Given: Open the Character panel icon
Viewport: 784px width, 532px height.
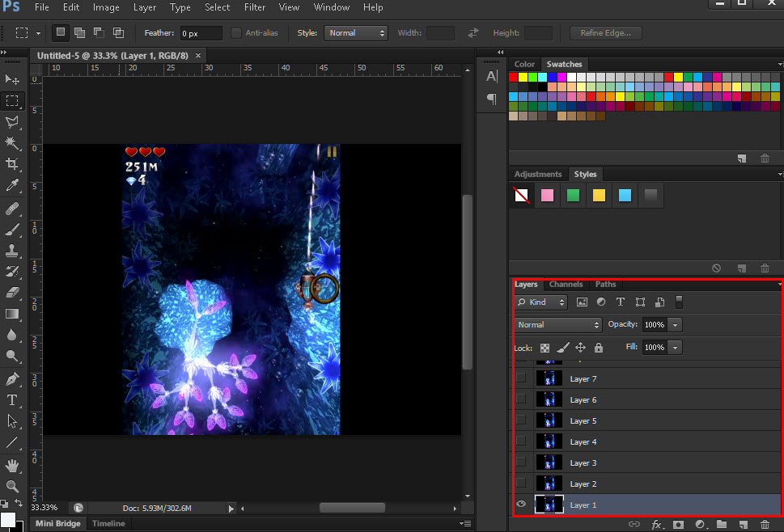Looking at the screenshot, I should pos(492,77).
